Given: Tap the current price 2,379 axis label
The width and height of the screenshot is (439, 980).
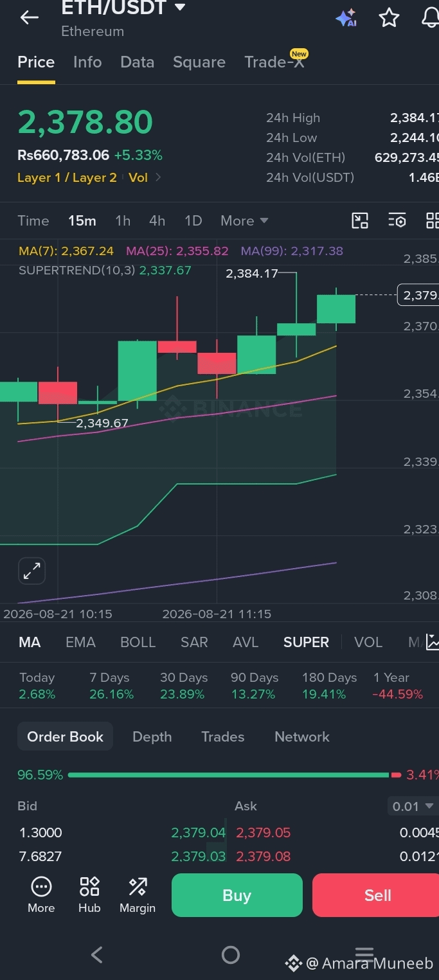Looking at the screenshot, I should coord(419,295).
